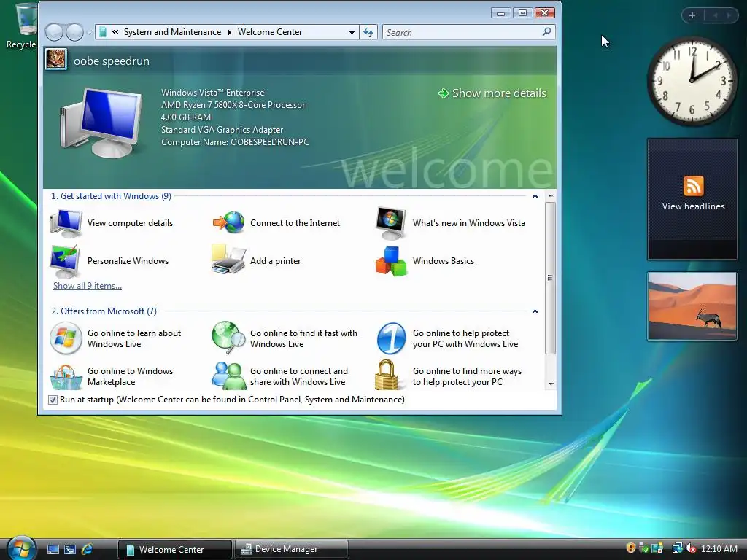Click the 4.00 GB RAM text
This screenshot has width=747, height=560.
coord(186,117)
